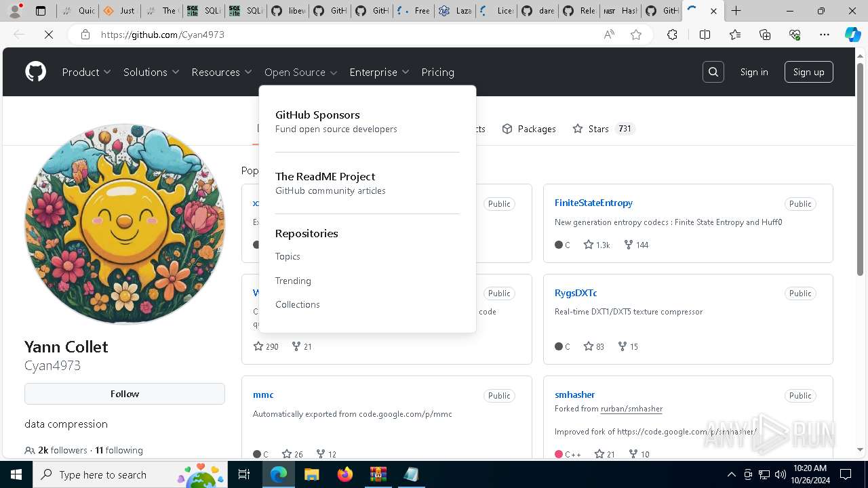Open browser Extensions puzzle icon
Viewport: 868px width, 488px height.
click(x=672, y=35)
